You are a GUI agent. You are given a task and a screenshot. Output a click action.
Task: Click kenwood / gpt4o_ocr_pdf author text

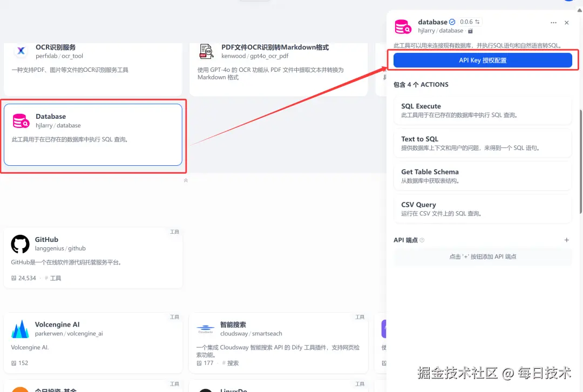[x=255, y=56]
